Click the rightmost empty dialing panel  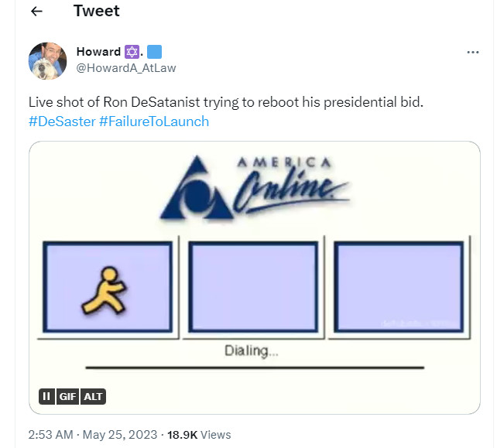click(399, 288)
